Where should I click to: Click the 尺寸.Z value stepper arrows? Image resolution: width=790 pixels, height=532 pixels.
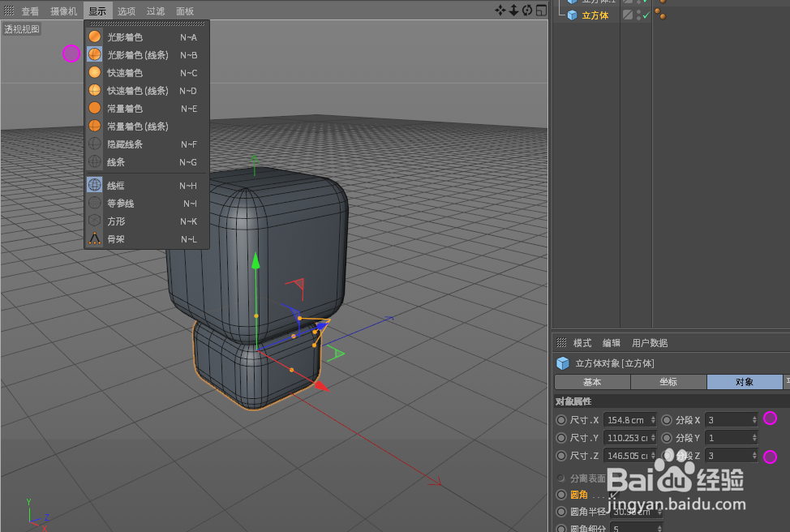653,456
